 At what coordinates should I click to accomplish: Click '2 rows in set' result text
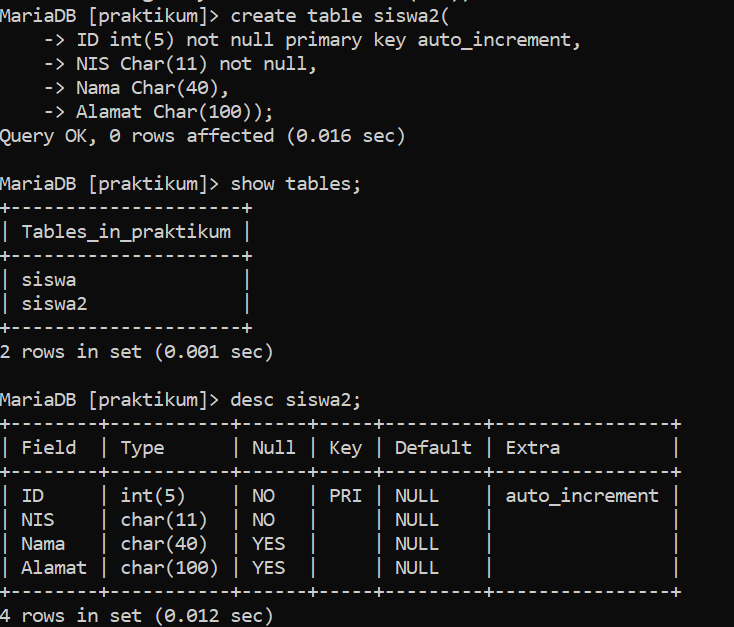(71, 352)
